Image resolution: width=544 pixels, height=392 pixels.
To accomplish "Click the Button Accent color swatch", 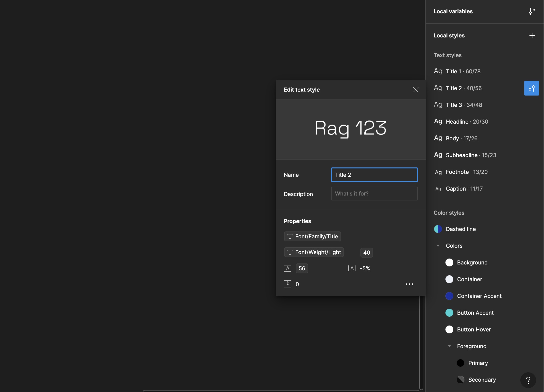I will coord(449,313).
